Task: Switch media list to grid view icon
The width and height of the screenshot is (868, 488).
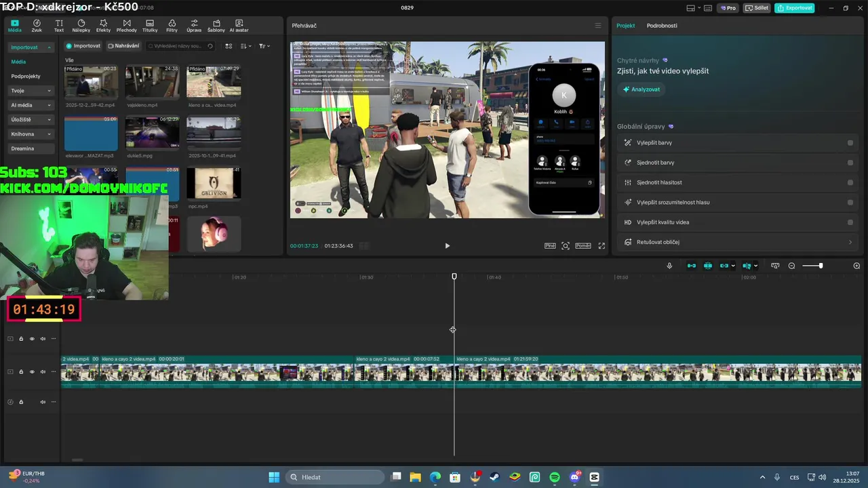Action: point(229,46)
